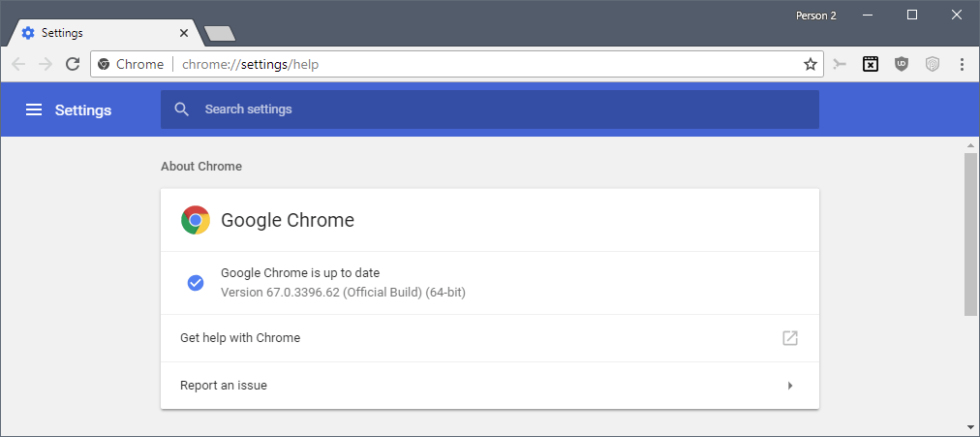This screenshot has height=437, width=980.
Task: Click the address bar URL
Action: (x=250, y=64)
